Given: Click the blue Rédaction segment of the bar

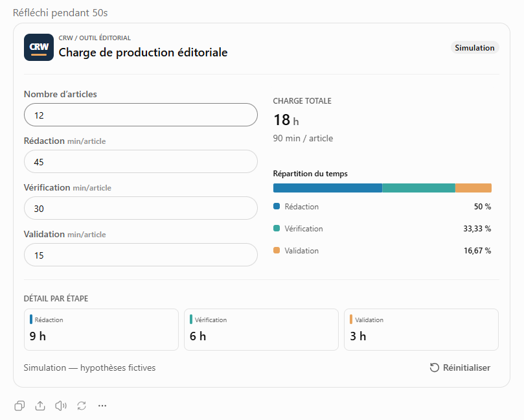Looking at the screenshot, I should click(x=328, y=188).
